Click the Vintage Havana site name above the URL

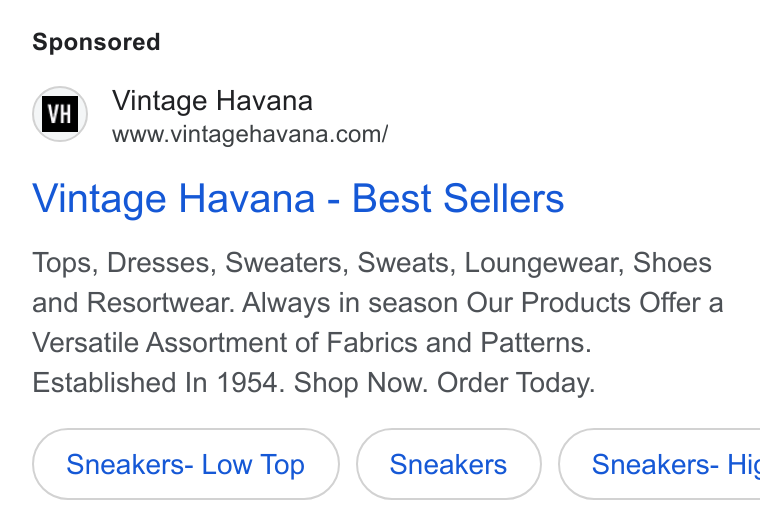click(x=212, y=101)
